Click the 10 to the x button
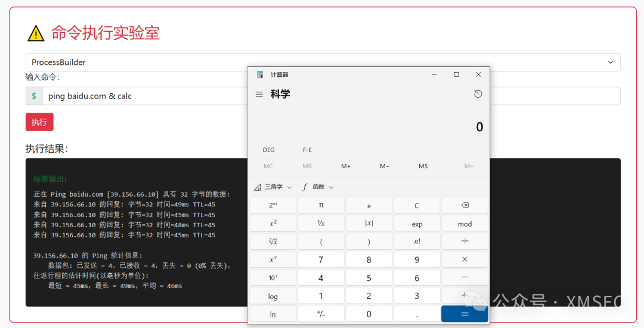 click(x=273, y=277)
